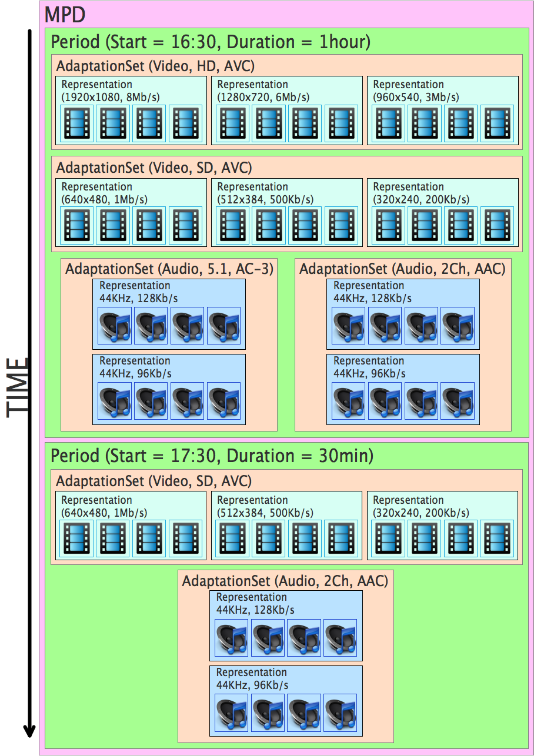Select second video segment of 16:30 period's 512x384 representation
This screenshot has width=534, height=756.
pyautogui.click(x=269, y=226)
